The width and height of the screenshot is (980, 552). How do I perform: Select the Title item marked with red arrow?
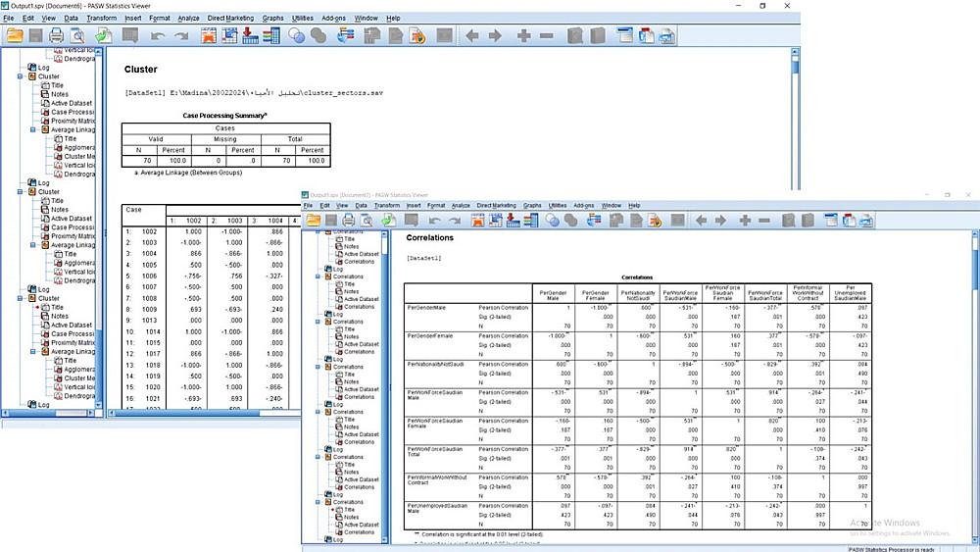[57, 307]
